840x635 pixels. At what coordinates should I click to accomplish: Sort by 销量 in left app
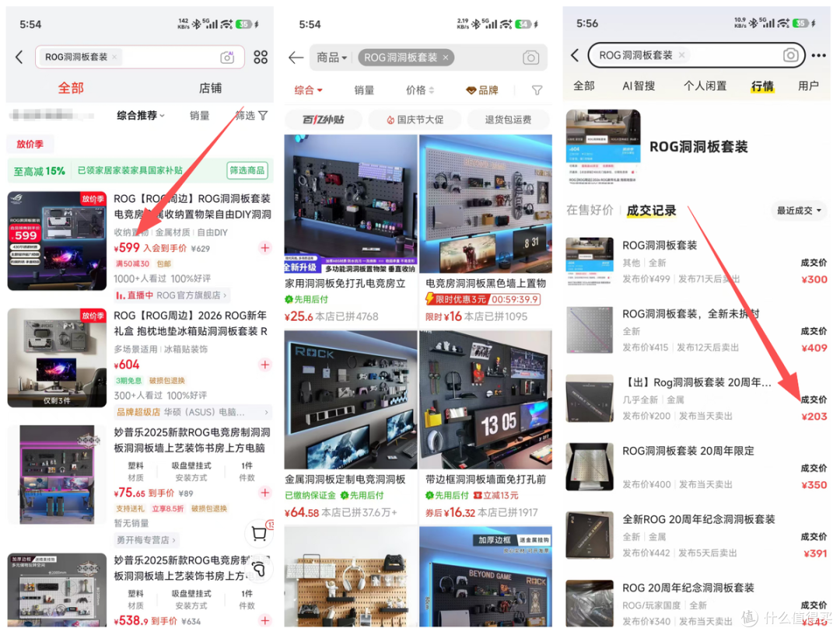pos(199,116)
